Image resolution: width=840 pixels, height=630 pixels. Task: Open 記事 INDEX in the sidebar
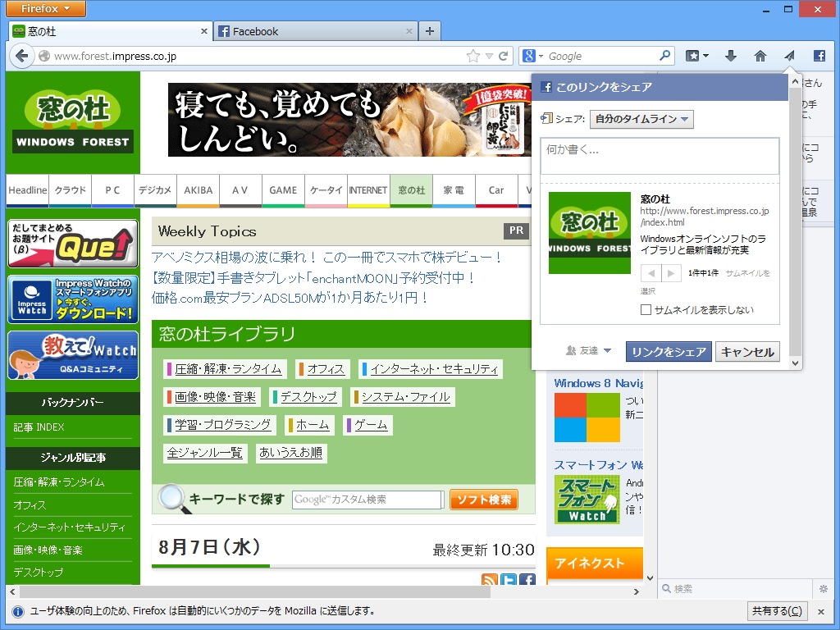click(x=39, y=427)
